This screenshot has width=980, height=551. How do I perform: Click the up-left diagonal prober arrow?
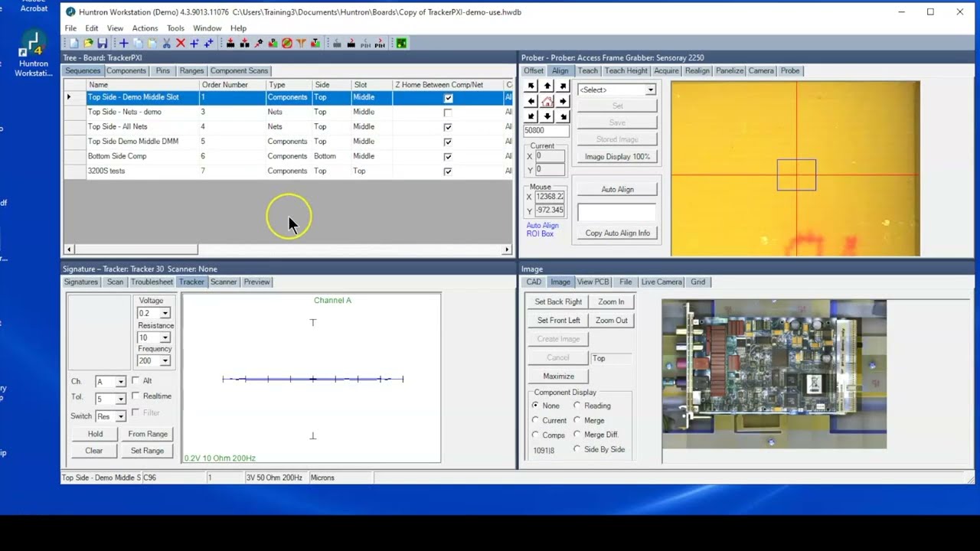[532, 86]
